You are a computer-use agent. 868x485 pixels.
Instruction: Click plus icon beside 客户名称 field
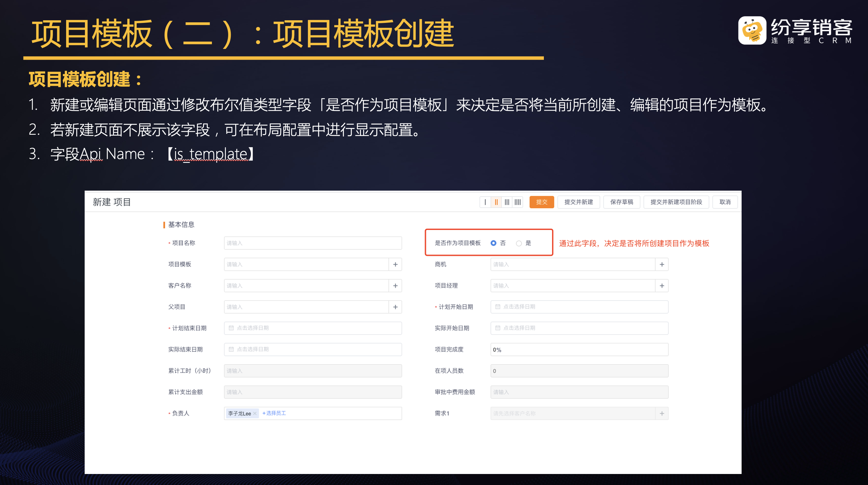(x=395, y=286)
